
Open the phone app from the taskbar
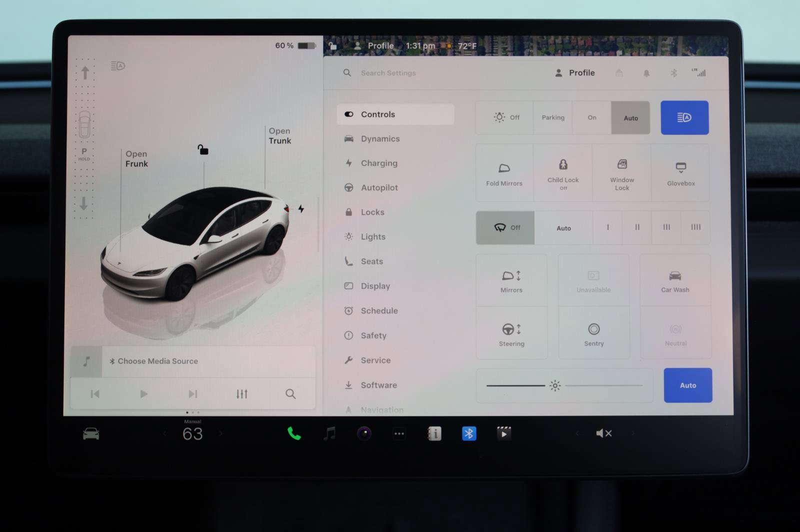point(293,433)
